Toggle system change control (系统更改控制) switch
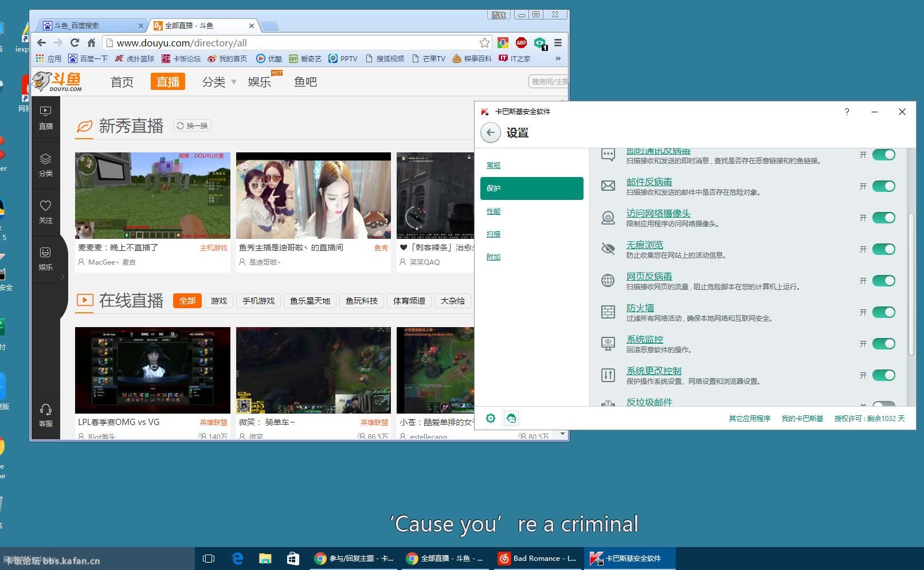This screenshot has height=570, width=924. point(883,375)
